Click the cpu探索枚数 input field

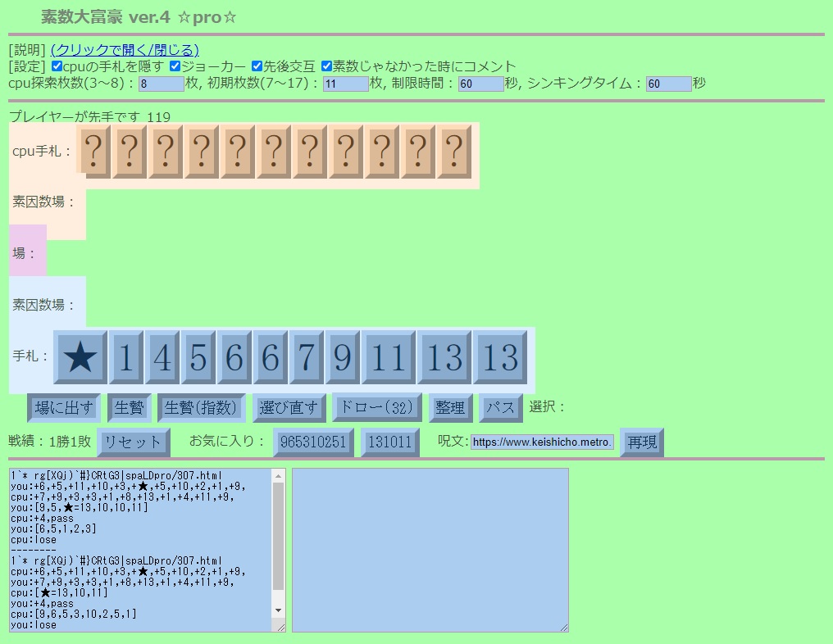[x=162, y=84]
